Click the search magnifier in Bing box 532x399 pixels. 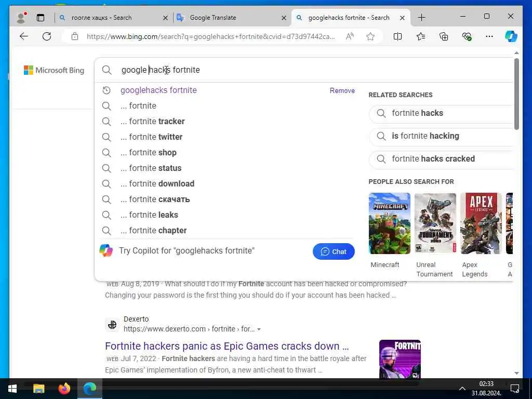107,70
